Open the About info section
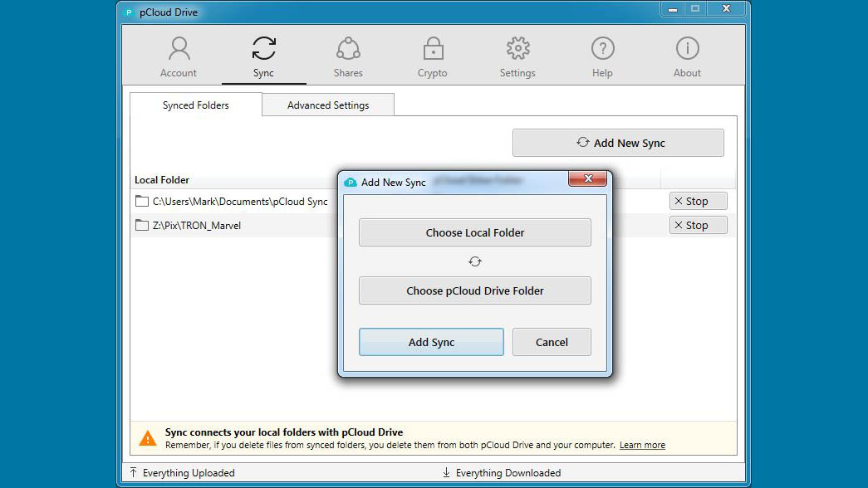This screenshot has height=488, width=868. [x=687, y=57]
